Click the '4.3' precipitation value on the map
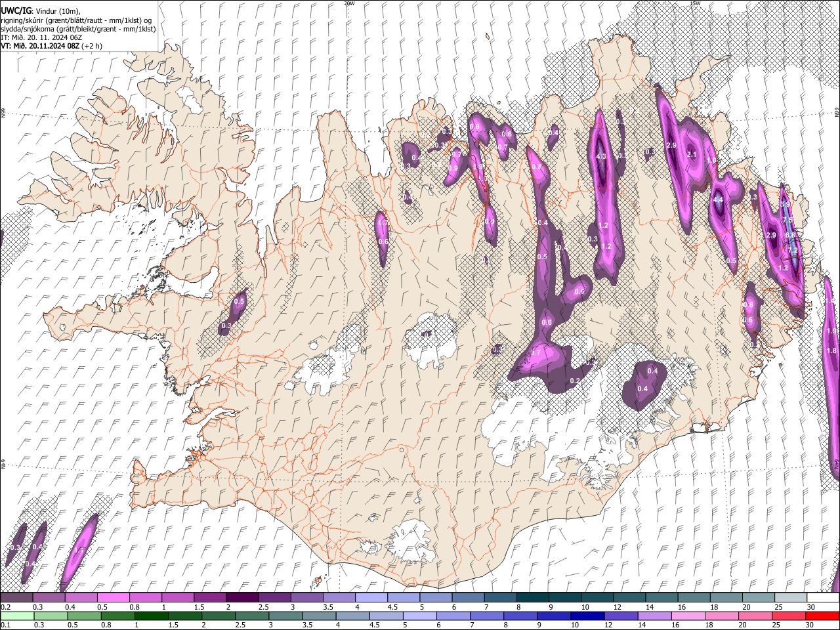 (600, 157)
